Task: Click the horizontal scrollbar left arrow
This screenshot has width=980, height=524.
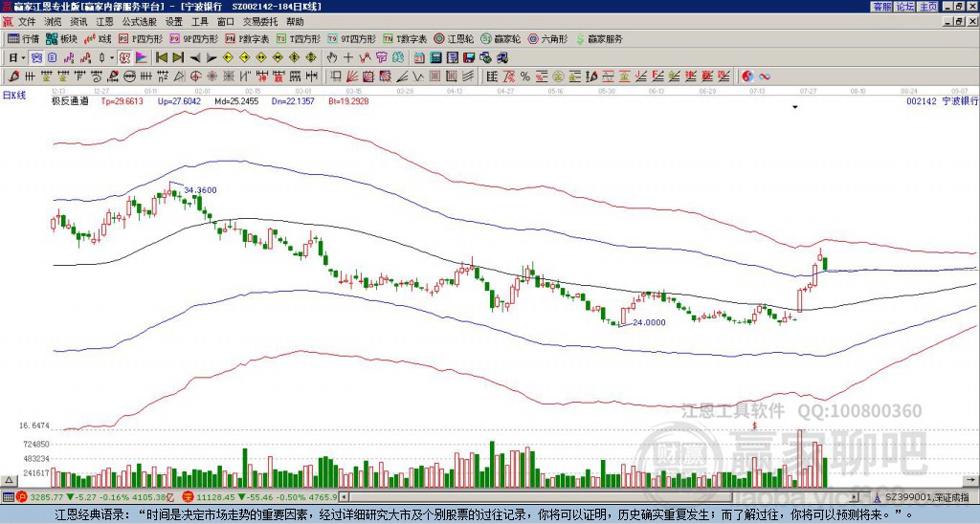Action: click(345, 497)
